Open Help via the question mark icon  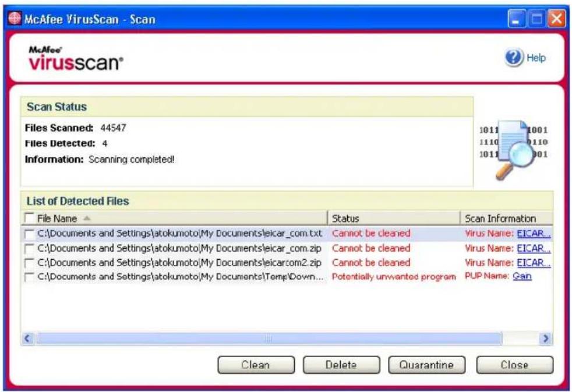click(514, 57)
